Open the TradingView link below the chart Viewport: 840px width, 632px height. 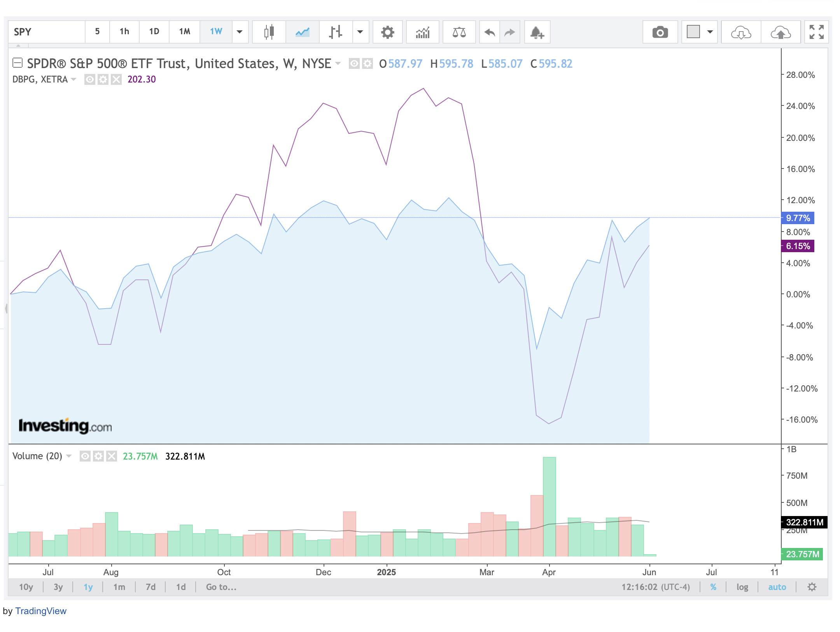click(41, 611)
